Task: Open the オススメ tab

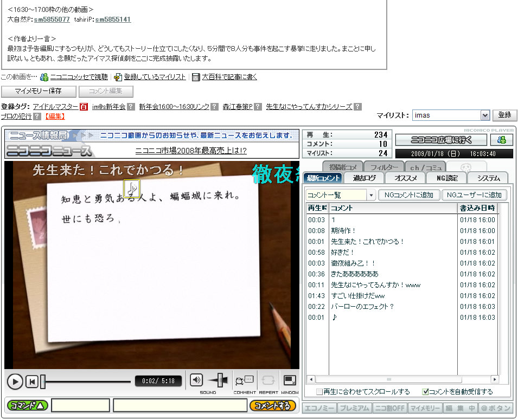Action: (x=405, y=178)
